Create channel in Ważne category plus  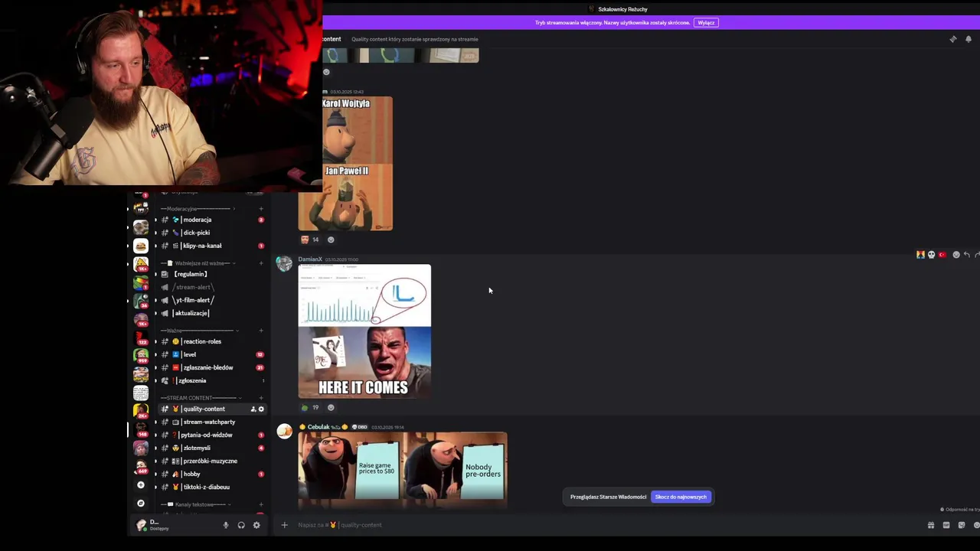pyautogui.click(x=261, y=331)
